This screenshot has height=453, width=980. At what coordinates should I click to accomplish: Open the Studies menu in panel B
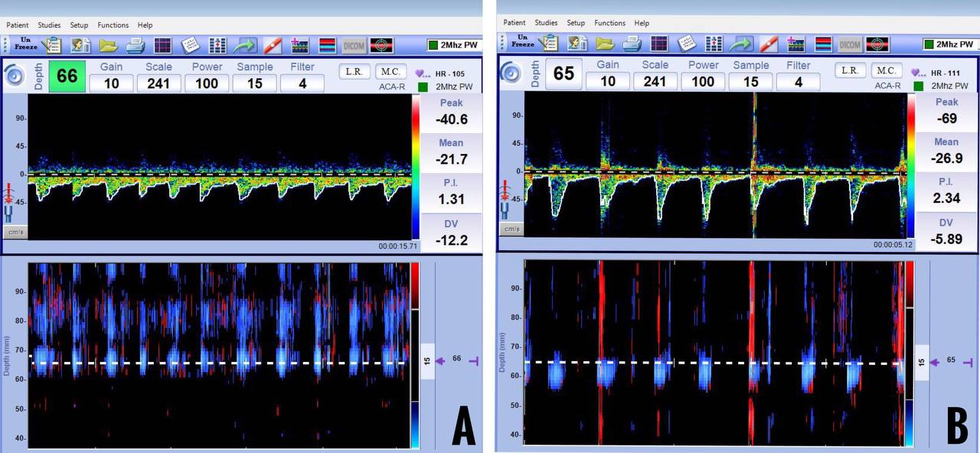546,23
